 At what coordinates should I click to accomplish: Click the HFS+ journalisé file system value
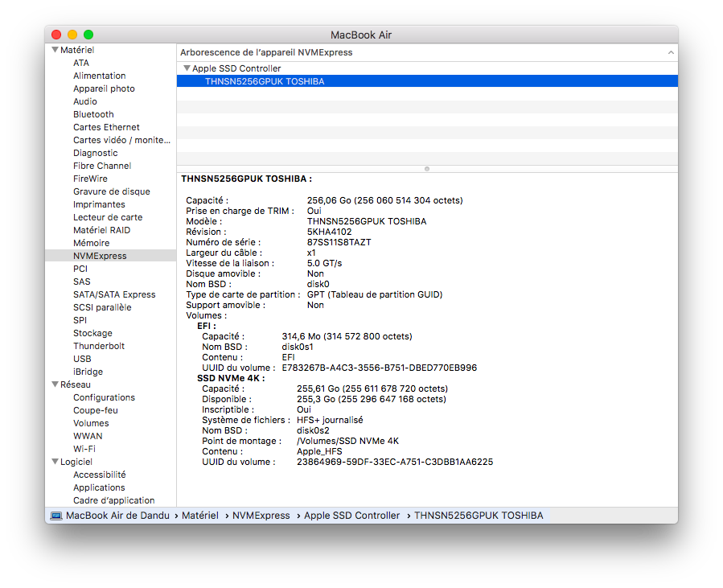tap(330, 420)
